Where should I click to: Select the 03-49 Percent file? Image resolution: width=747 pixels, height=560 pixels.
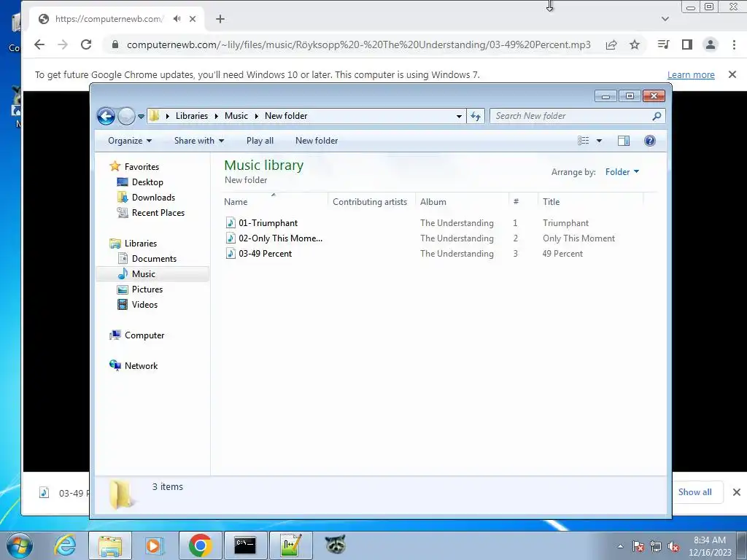point(266,254)
